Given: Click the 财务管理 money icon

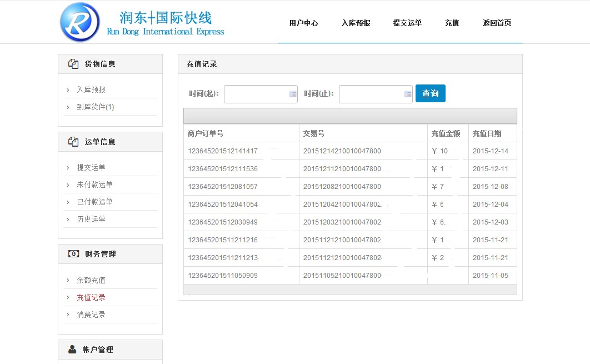Looking at the screenshot, I should tap(73, 254).
